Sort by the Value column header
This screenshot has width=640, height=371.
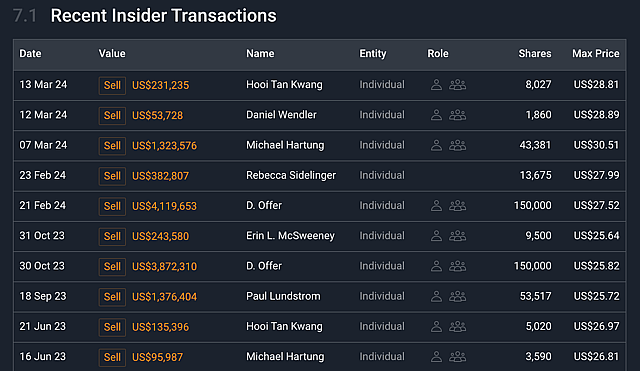point(112,53)
